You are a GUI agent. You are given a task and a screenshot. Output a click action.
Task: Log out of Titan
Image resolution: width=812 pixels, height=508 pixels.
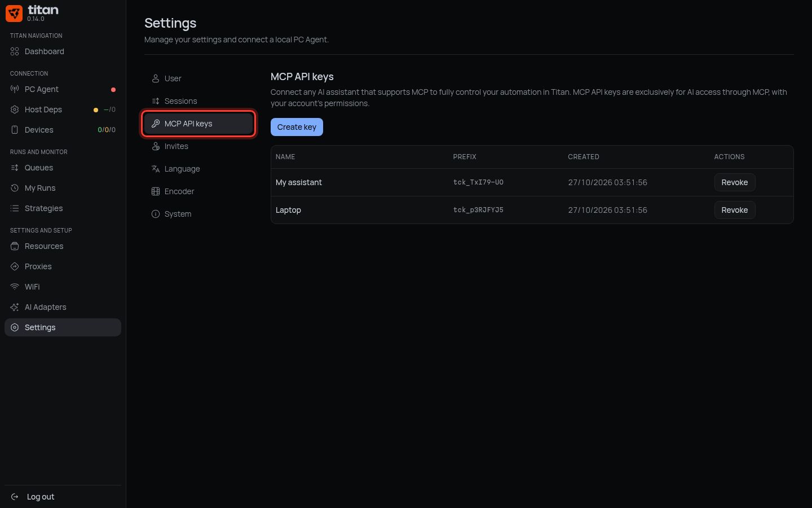[x=63, y=497]
